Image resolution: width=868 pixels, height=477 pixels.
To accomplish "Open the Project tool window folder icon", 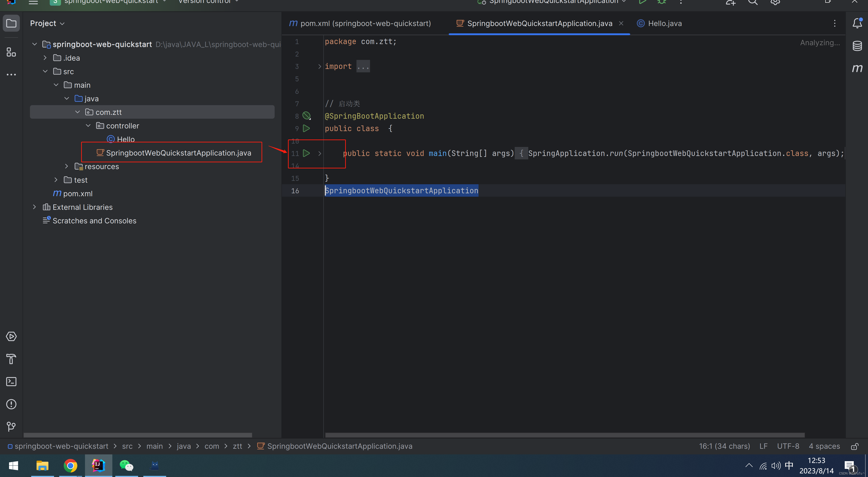I will pos(11,23).
